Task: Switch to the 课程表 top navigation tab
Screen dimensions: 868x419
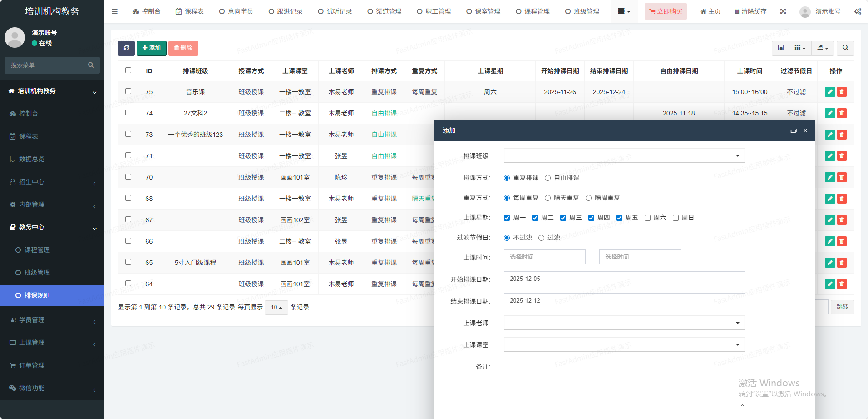Action: [x=190, y=11]
